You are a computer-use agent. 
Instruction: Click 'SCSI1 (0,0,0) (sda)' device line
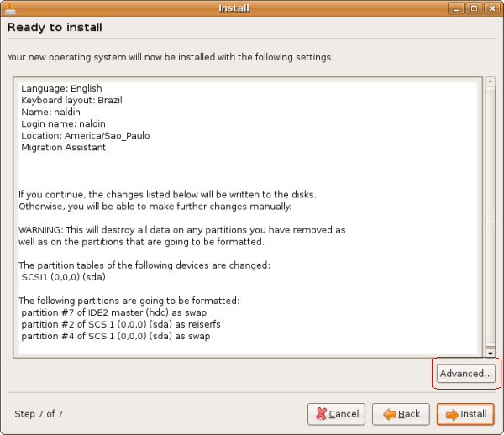tap(63, 277)
